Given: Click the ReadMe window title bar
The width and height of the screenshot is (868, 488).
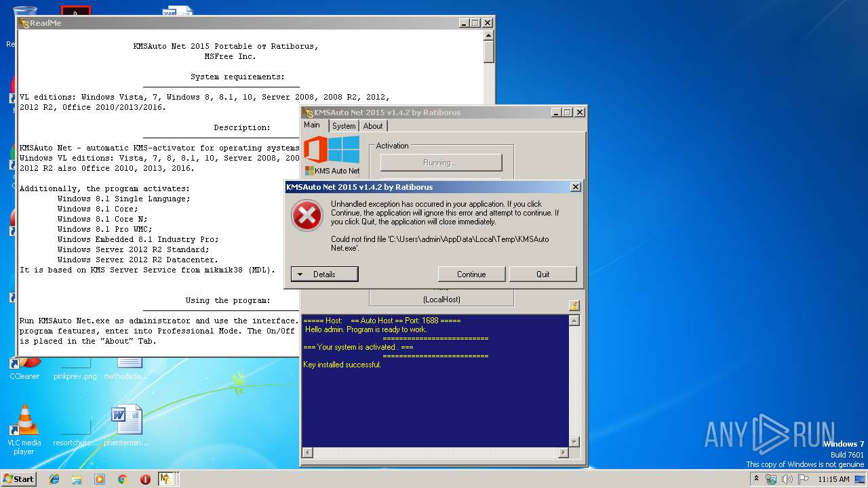Looking at the screenshot, I should coord(256,22).
